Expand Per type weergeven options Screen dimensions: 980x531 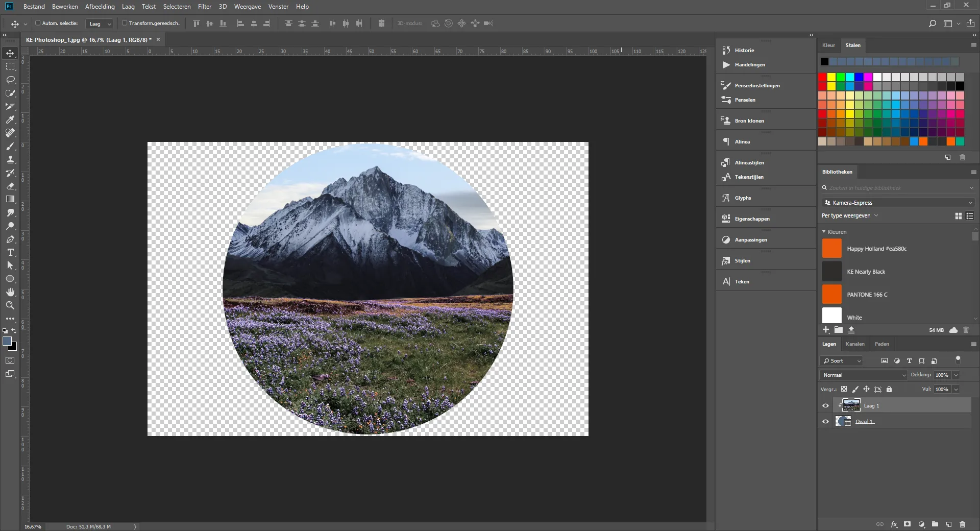click(x=850, y=216)
